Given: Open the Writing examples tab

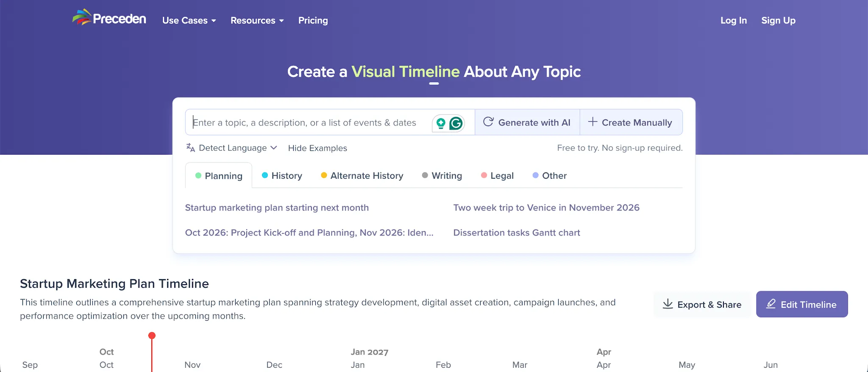Looking at the screenshot, I should click(x=442, y=175).
